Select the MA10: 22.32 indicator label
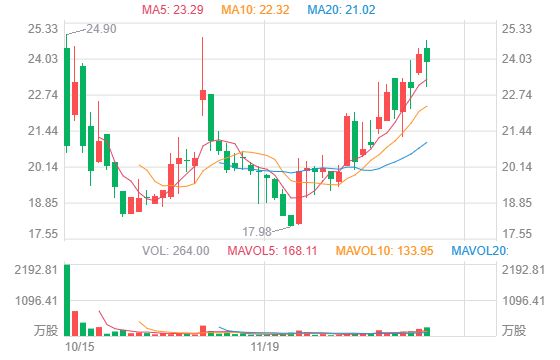The height and width of the screenshot is (360, 560). (255, 9)
